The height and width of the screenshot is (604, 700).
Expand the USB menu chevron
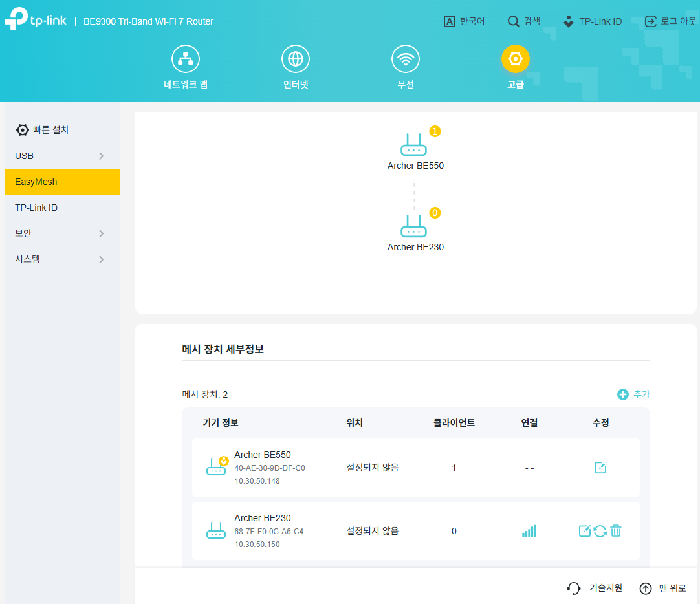(x=102, y=156)
